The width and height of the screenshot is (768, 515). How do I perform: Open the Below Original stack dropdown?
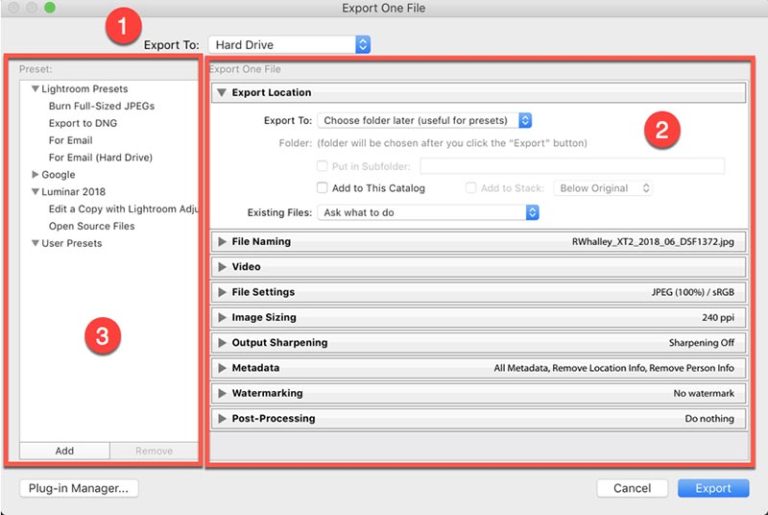click(603, 188)
